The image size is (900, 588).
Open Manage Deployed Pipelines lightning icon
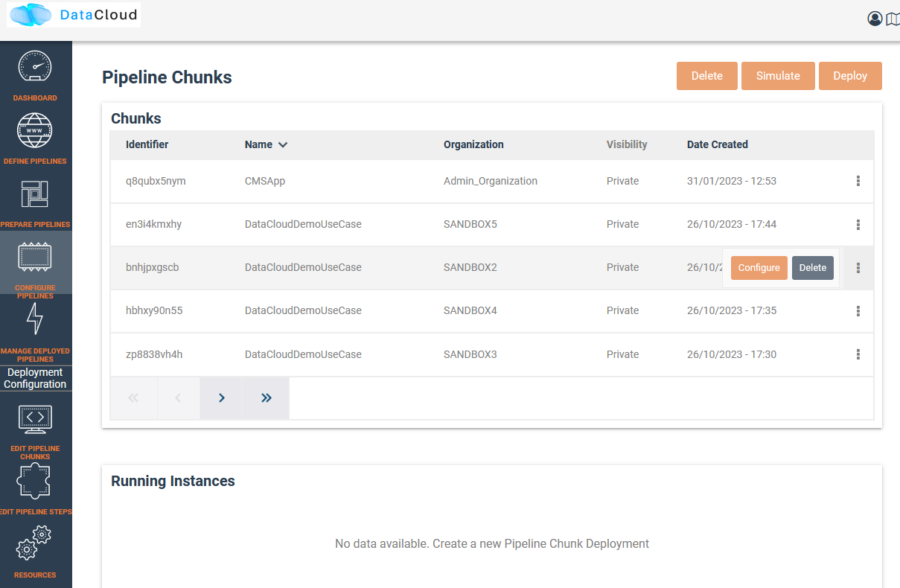coord(35,319)
